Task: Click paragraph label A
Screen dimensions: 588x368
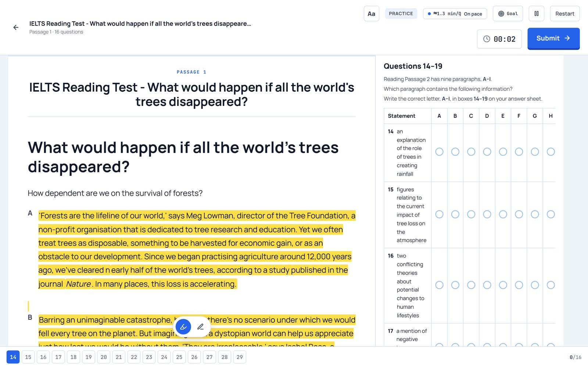Action: click(x=30, y=213)
